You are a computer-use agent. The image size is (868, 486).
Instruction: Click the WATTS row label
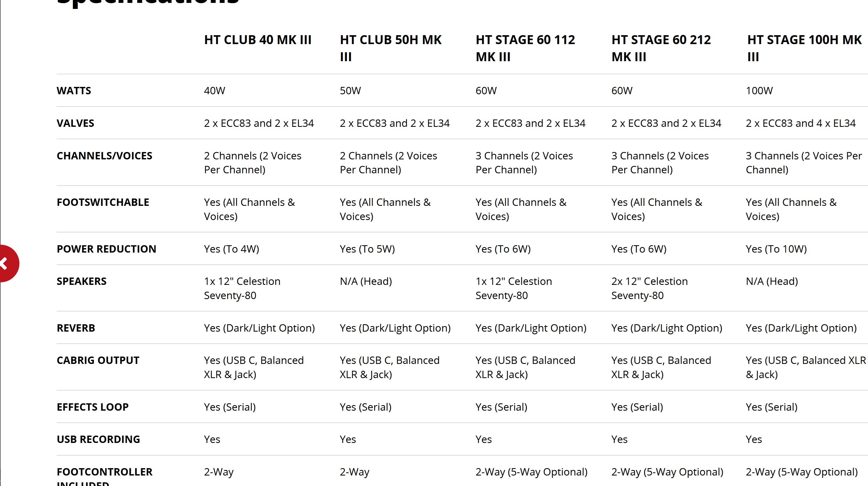pos(74,91)
